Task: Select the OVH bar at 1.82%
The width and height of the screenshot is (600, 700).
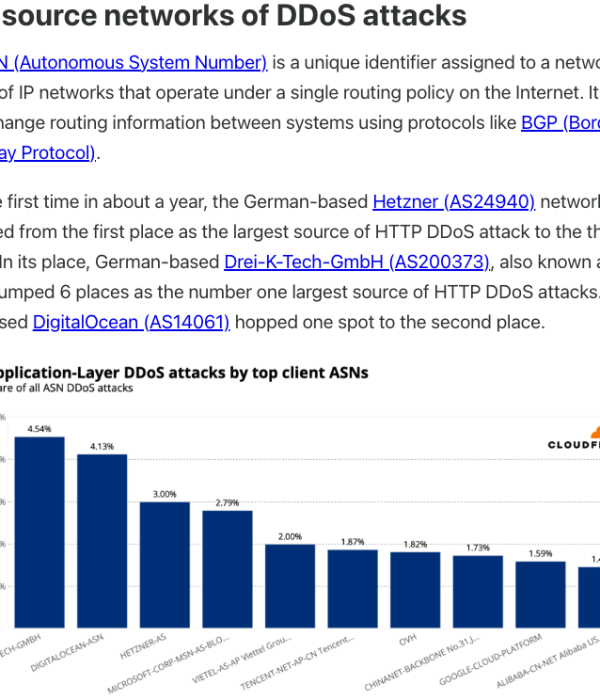Action: [x=415, y=589]
